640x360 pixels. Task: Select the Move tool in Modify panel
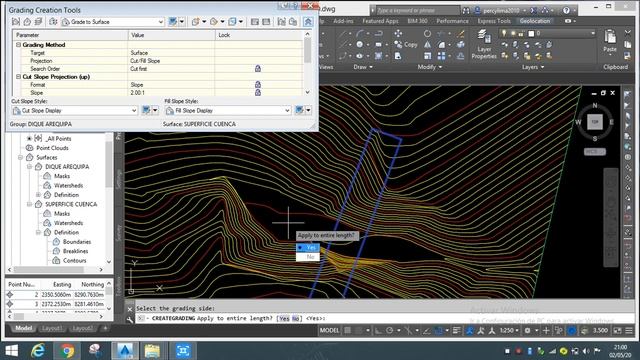398,33
